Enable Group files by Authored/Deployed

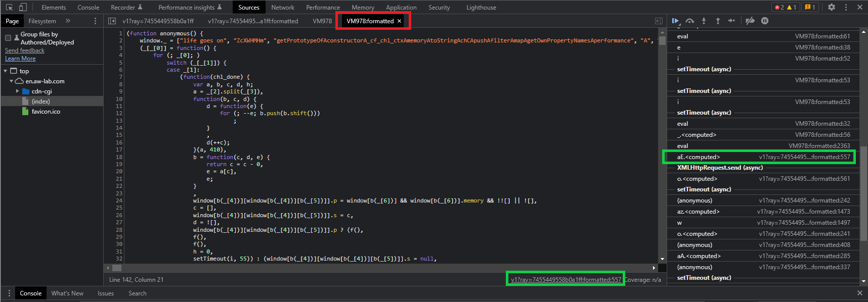[8, 38]
